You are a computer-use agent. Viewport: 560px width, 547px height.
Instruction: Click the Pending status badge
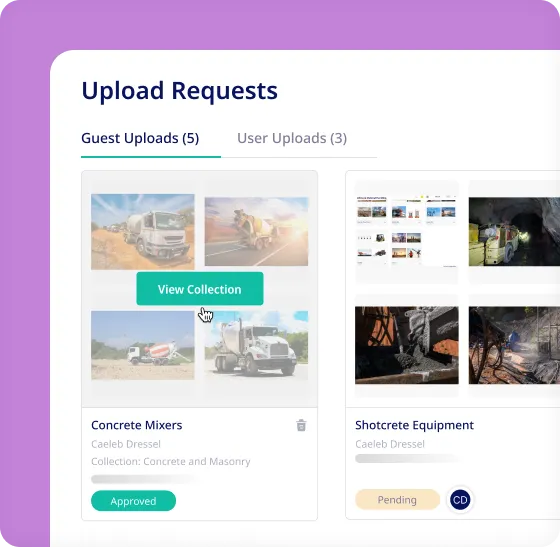[397, 500]
